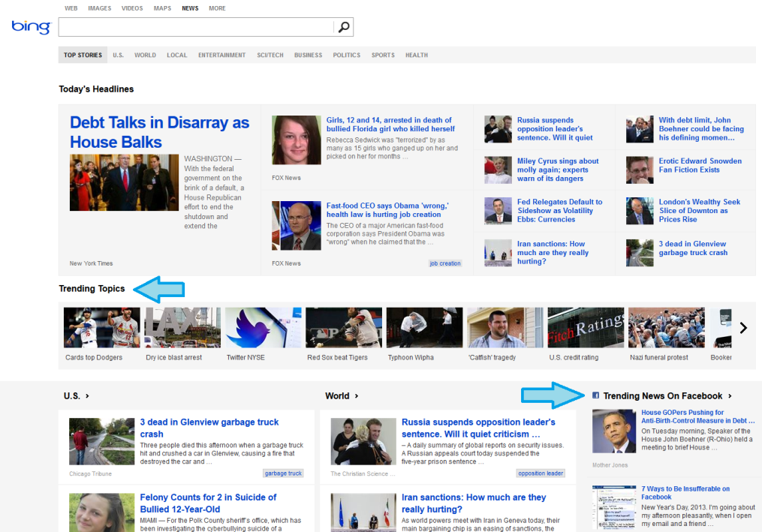The height and width of the screenshot is (532, 762).
Task: Open Twitter NYSE trending thumbnail
Action: [x=263, y=327]
